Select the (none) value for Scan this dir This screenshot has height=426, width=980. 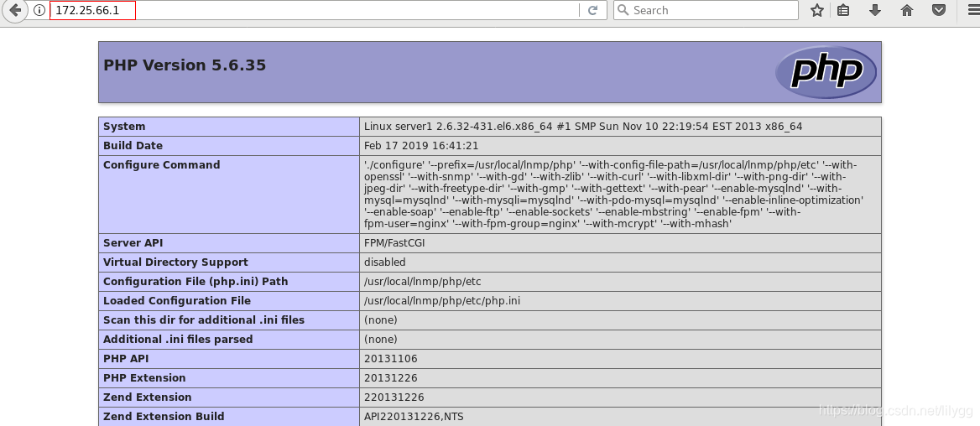click(x=381, y=319)
